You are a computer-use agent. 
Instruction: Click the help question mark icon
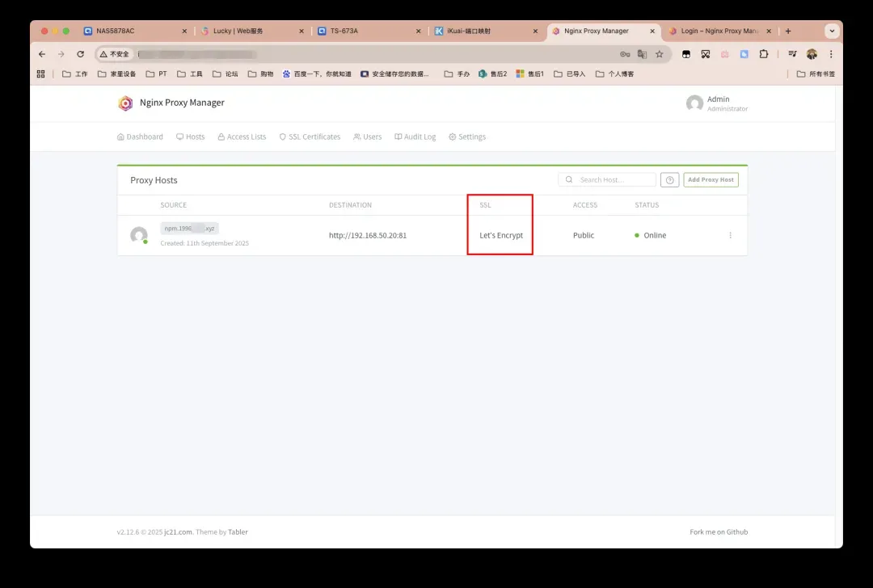click(669, 180)
